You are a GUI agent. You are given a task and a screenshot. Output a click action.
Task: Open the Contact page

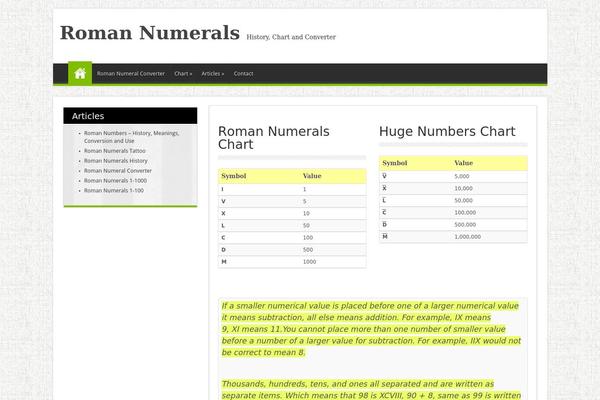(x=243, y=73)
